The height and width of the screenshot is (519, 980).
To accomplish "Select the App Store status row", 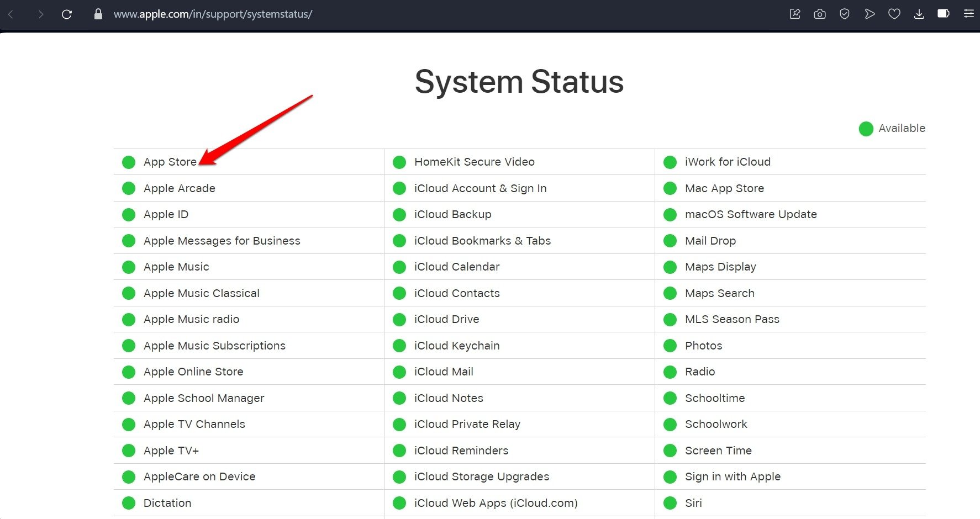I will tap(249, 162).
